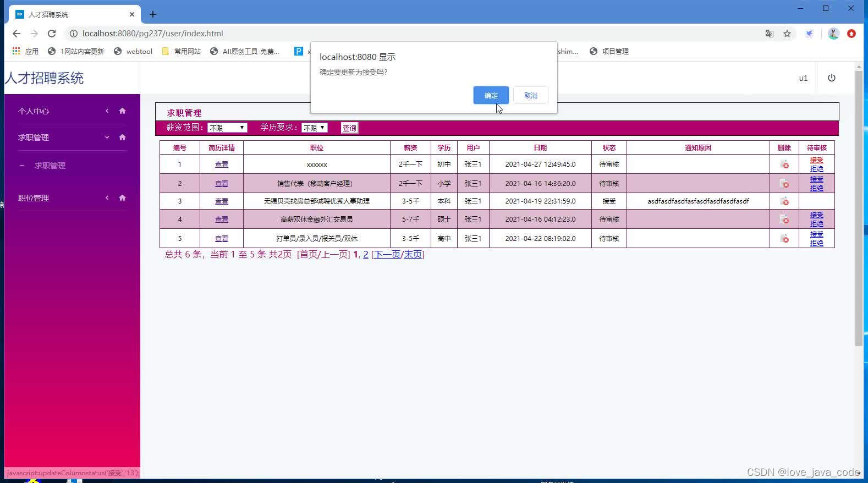Go to 末页 last page
The height and width of the screenshot is (483, 868).
click(x=413, y=255)
